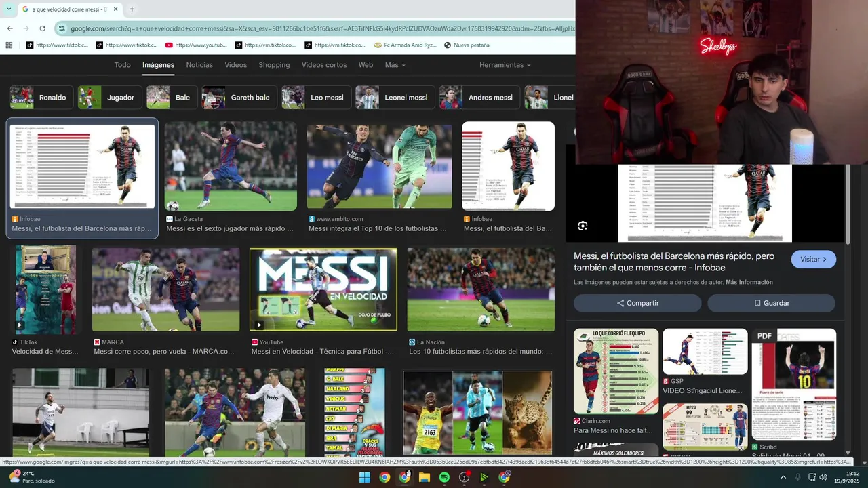Screen dimensions: 868x488
Task: Switch to the Videos cortos tab
Action: (324, 65)
